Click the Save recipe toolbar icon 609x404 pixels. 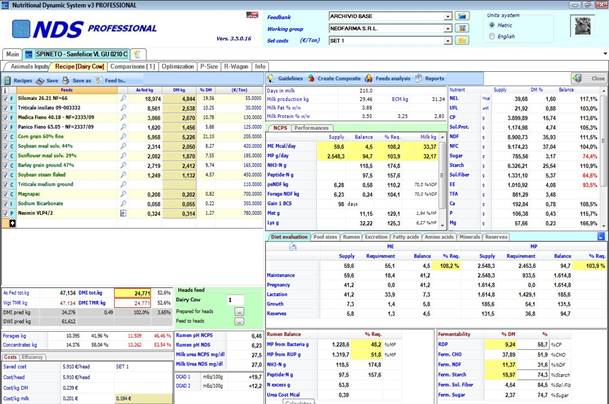tap(40, 81)
